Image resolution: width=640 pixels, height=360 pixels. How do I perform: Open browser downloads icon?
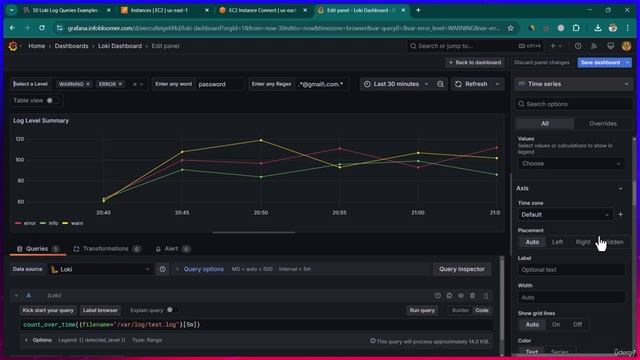(598, 28)
